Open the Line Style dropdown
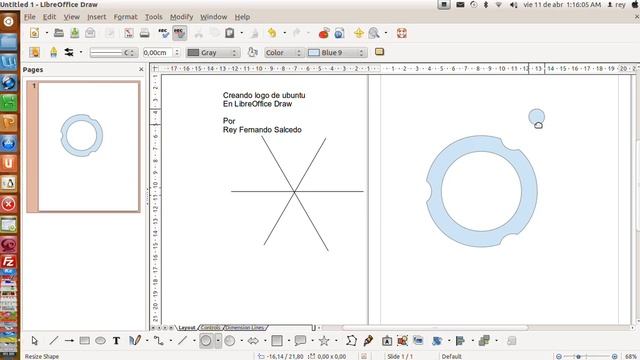 click(x=114, y=53)
